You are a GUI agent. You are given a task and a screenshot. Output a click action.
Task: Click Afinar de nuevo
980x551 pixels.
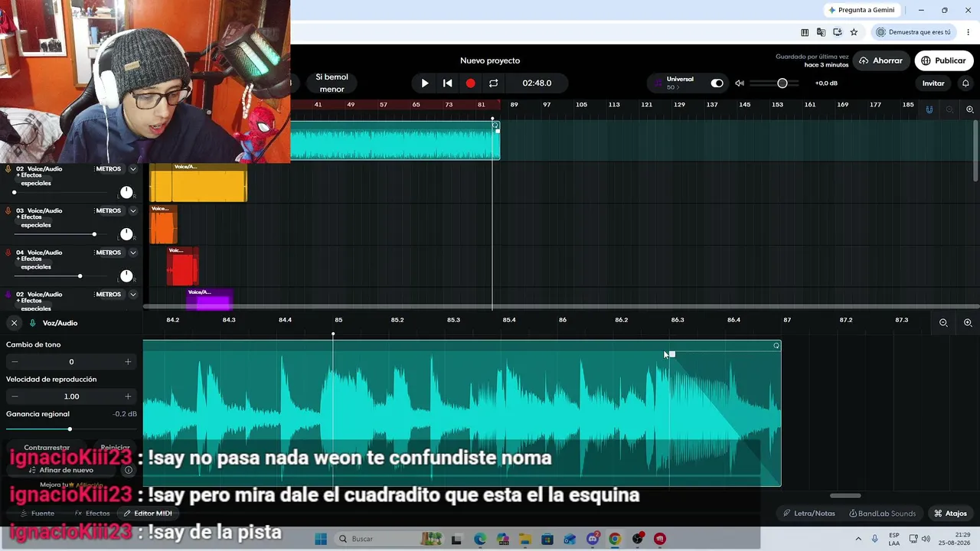coord(61,470)
